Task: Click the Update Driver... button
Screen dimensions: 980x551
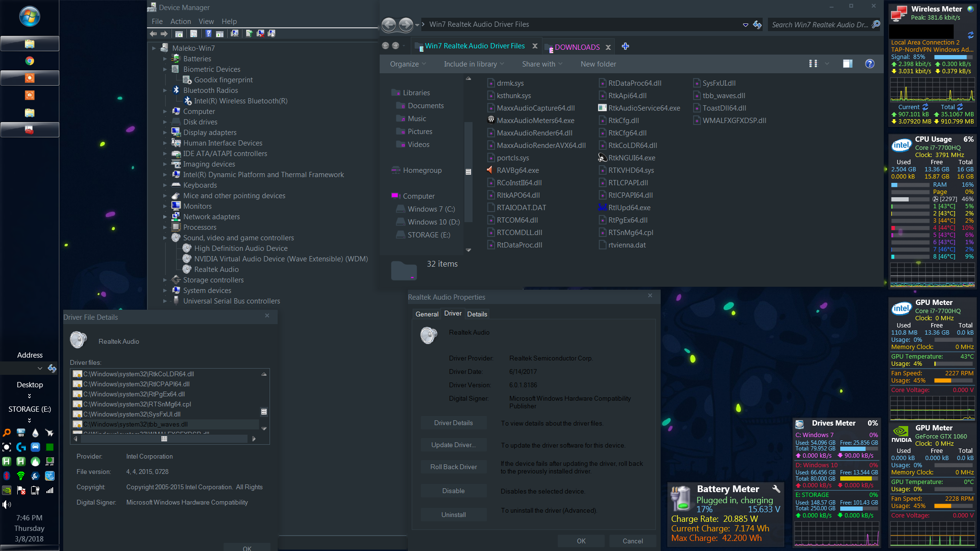Action: point(453,445)
